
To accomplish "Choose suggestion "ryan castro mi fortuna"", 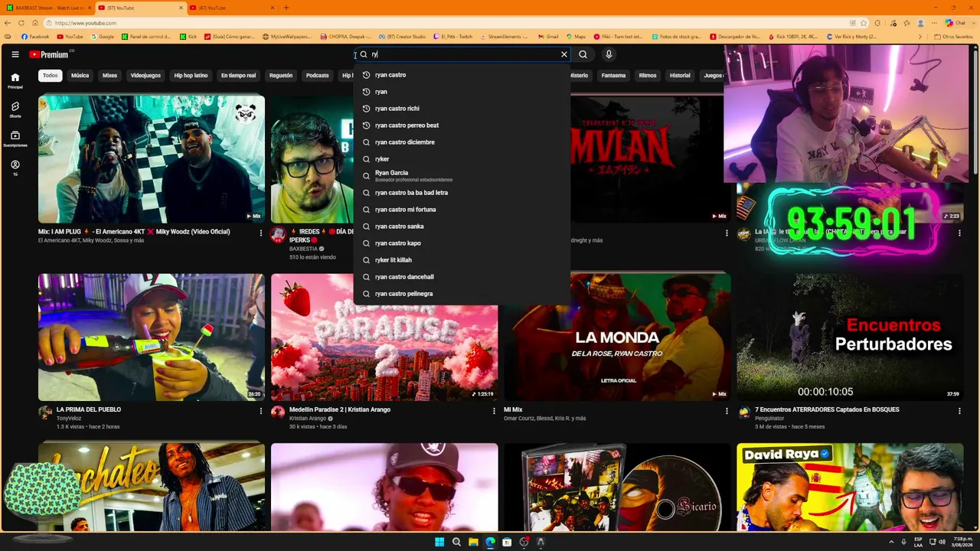I will pyautogui.click(x=462, y=210).
